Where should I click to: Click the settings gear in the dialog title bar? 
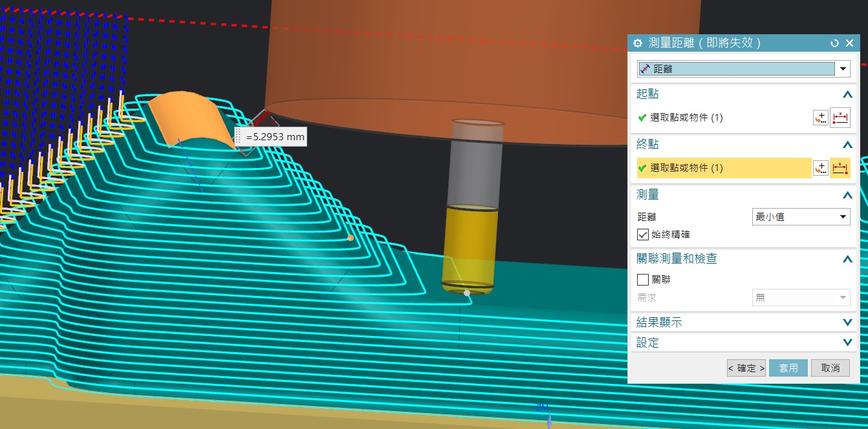(x=638, y=43)
